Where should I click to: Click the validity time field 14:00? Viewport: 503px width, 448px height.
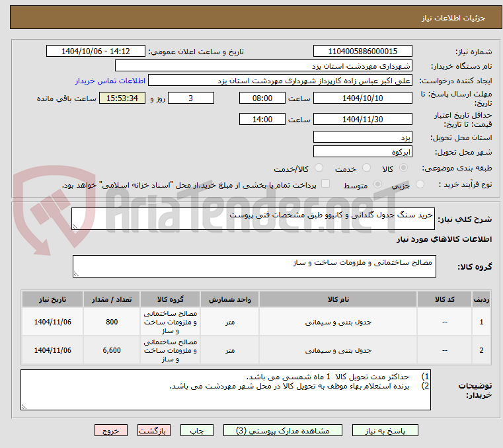tap(262, 120)
